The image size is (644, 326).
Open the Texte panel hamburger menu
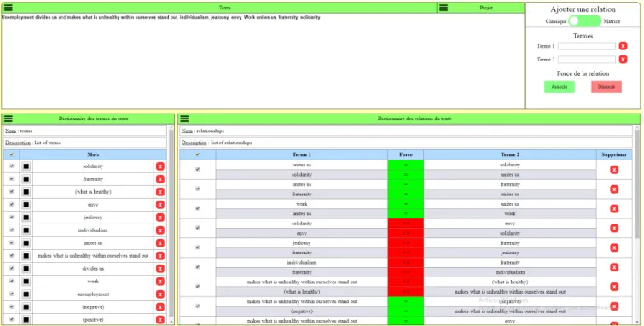9,8
